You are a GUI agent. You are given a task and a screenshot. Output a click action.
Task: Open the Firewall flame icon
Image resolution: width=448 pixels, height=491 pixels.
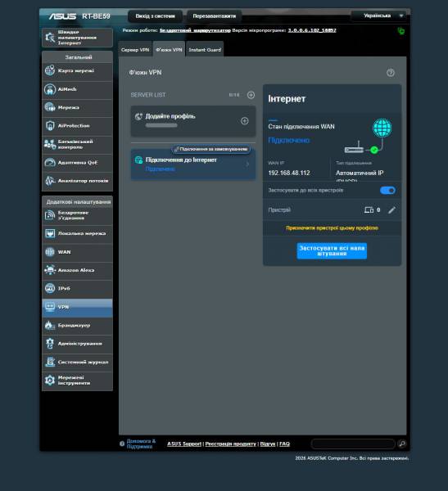pyautogui.click(x=50, y=326)
